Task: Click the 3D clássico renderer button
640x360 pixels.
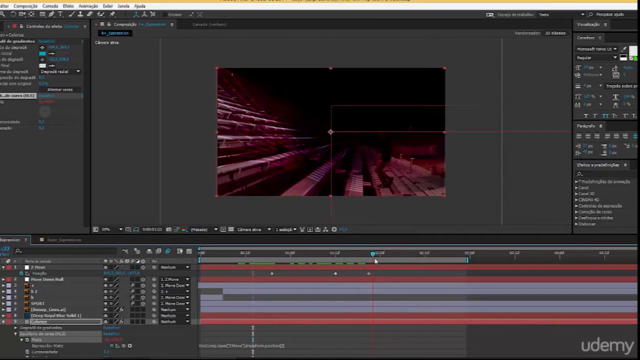Action: (x=556, y=33)
